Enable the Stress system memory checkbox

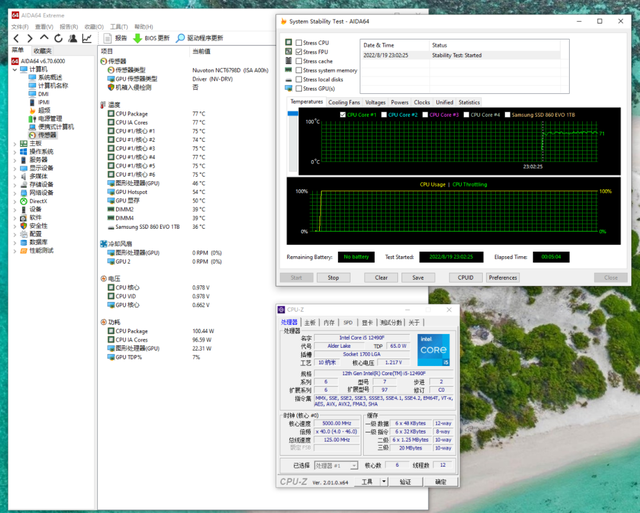tap(299, 70)
